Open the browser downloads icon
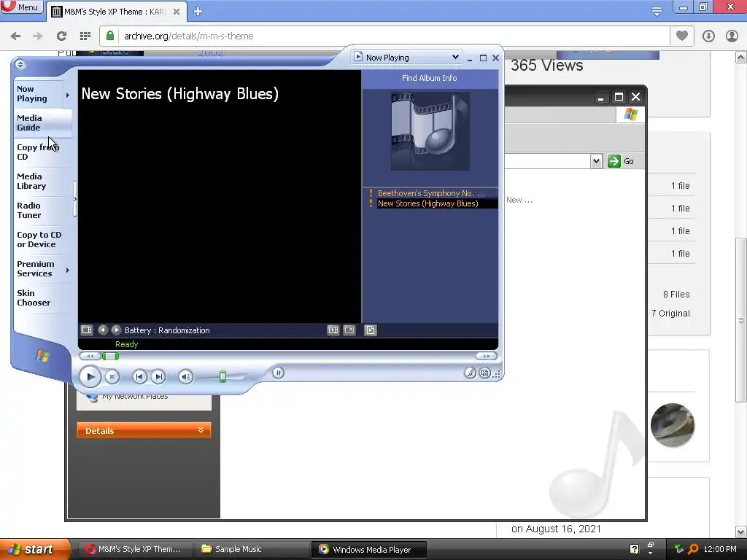747x560 pixels. click(708, 36)
